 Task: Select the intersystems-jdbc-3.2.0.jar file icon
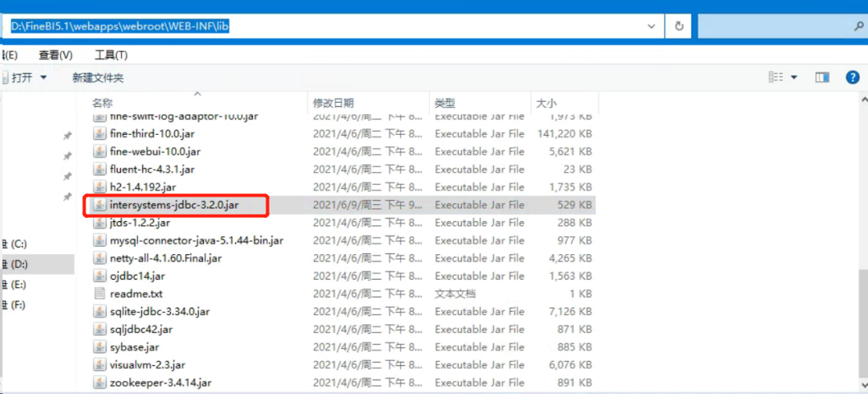[99, 205]
